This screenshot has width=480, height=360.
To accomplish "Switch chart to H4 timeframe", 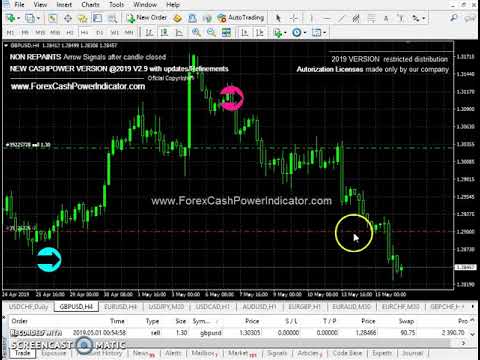I will 84,33.
